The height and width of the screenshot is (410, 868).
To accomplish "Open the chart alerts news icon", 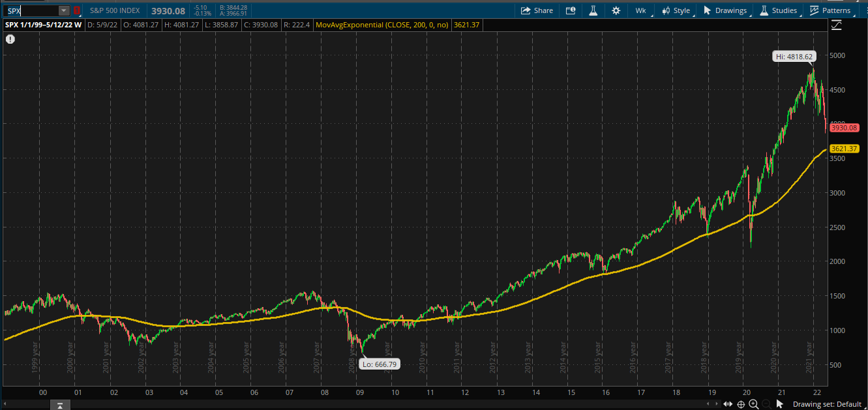I will point(571,10).
